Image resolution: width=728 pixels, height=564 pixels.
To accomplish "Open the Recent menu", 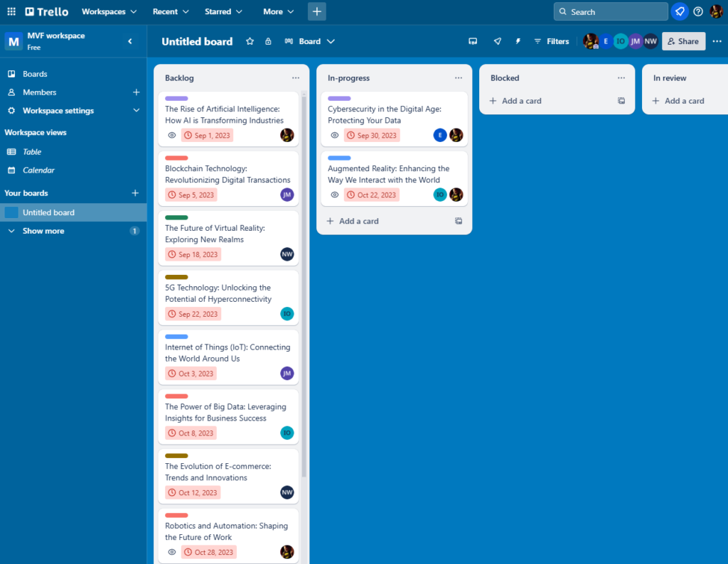I will click(x=170, y=11).
